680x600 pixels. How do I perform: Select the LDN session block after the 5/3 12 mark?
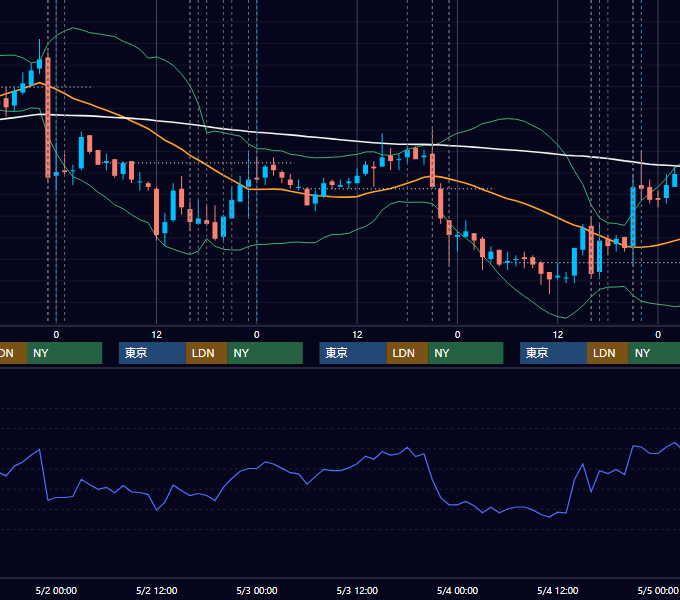pyautogui.click(x=408, y=353)
